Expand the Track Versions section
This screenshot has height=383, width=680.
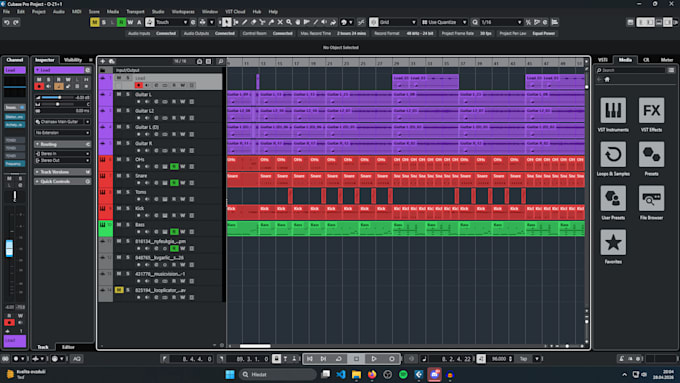62,172
